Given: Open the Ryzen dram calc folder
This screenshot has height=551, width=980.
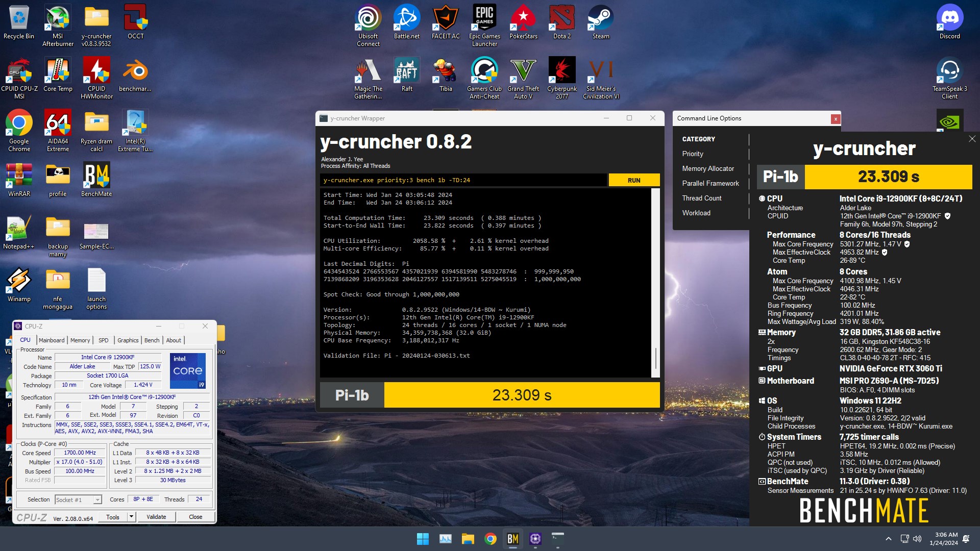Looking at the screenshot, I should coord(96,131).
